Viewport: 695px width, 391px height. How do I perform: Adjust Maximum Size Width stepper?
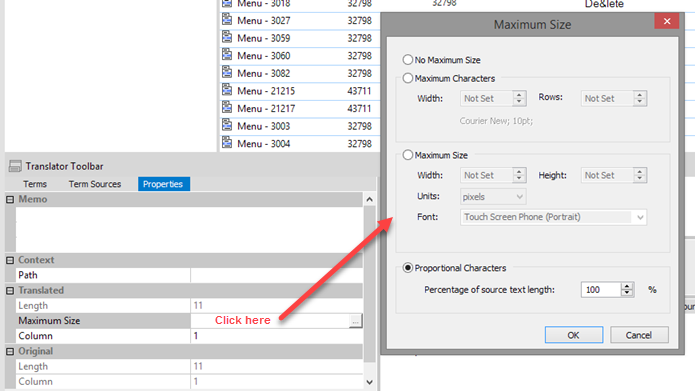(519, 175)
